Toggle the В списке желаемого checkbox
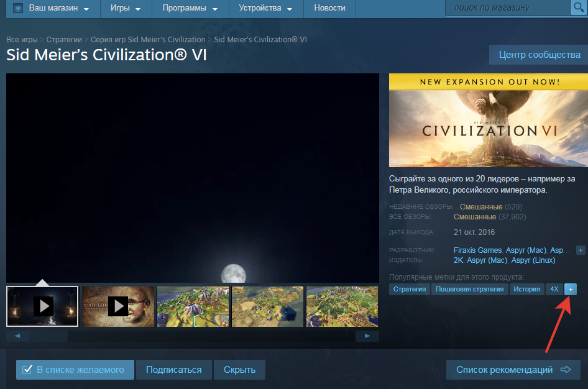Viewport: 588px width, 389px height. pyautogui.click(x=27, y=370)
